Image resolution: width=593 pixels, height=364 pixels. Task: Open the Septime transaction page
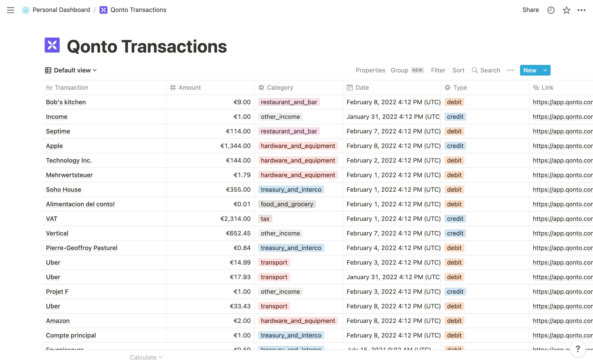coord(58,131)
